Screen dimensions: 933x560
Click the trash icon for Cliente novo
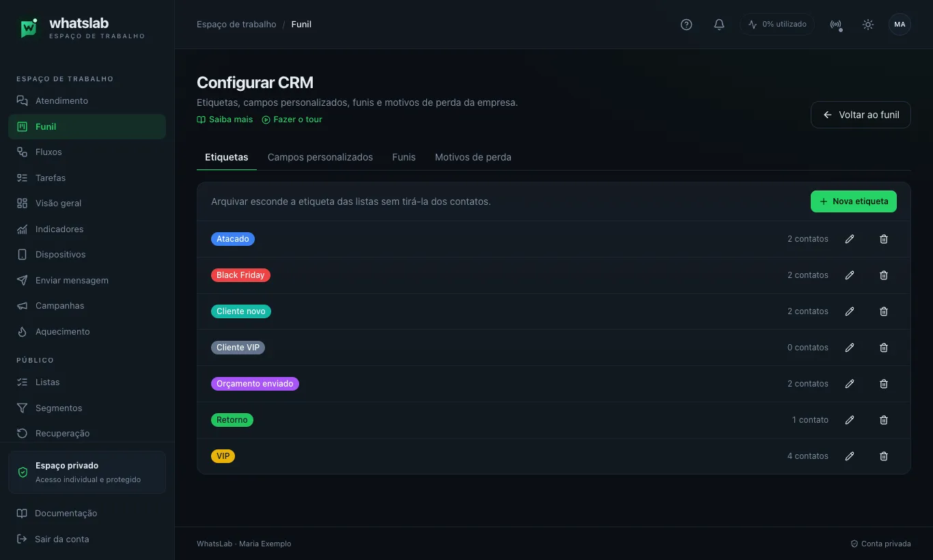point(884,311)
